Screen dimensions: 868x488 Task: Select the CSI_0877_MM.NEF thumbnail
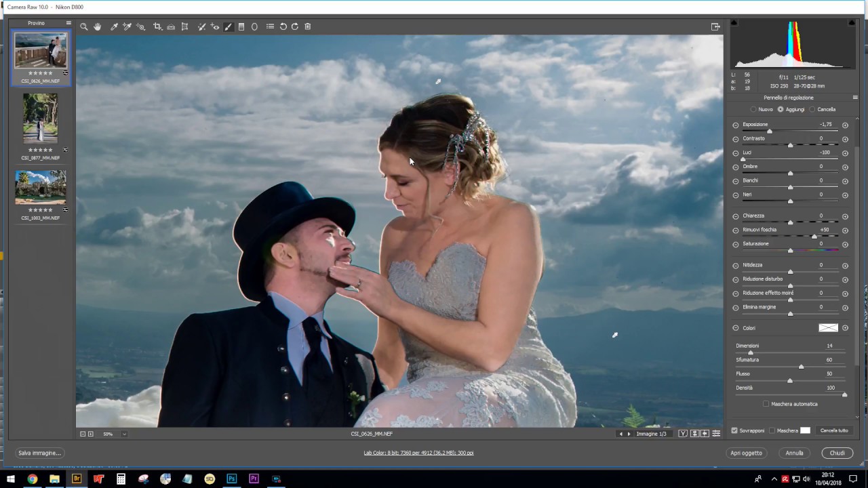40,119
